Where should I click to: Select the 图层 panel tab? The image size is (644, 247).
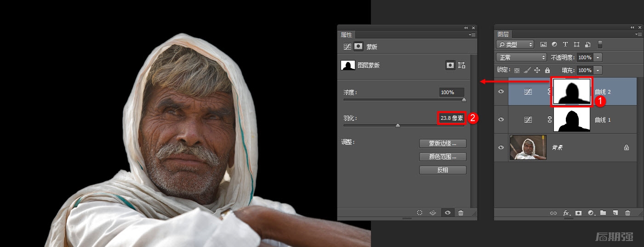coord(503,34)
